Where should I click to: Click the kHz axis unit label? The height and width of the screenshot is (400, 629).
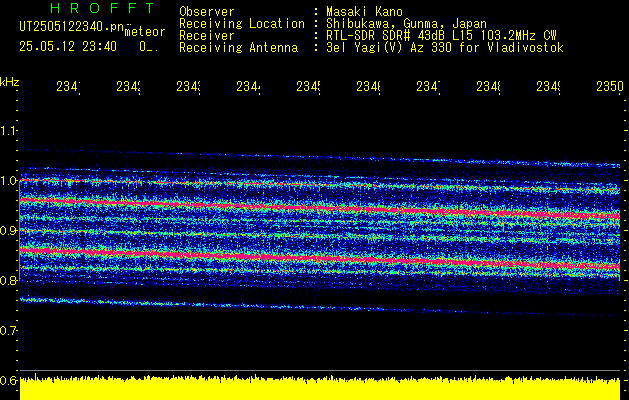(9, 82)
